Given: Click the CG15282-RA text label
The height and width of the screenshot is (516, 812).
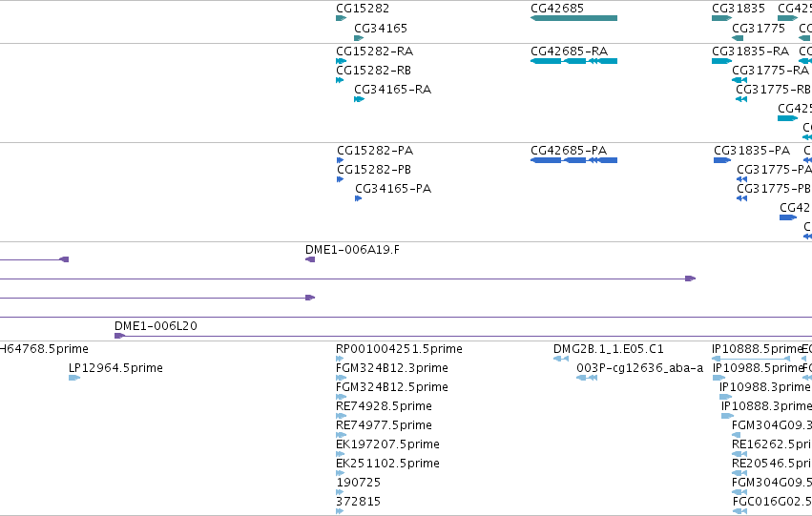Looking at the screenshot, I should point(374,52).
